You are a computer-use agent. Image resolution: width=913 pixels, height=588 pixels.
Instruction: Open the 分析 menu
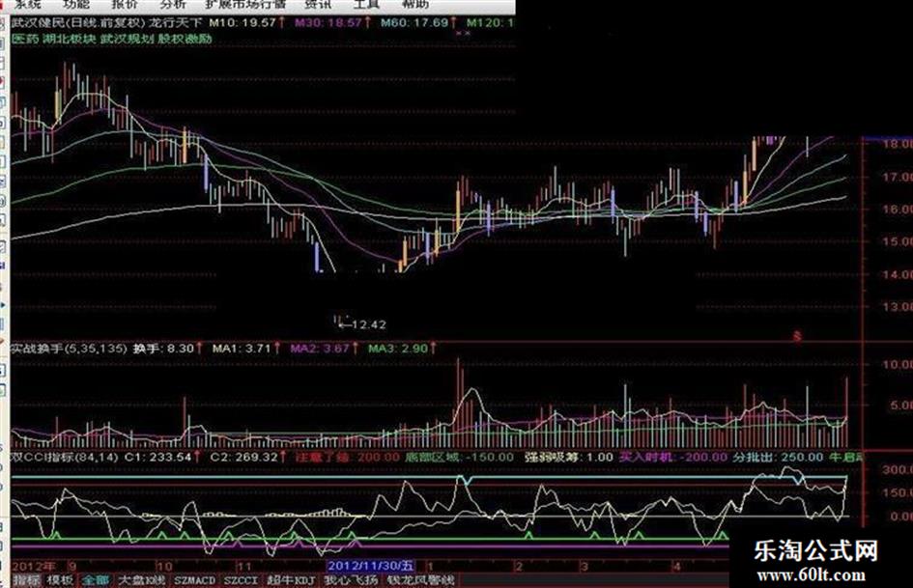[172, 4]
